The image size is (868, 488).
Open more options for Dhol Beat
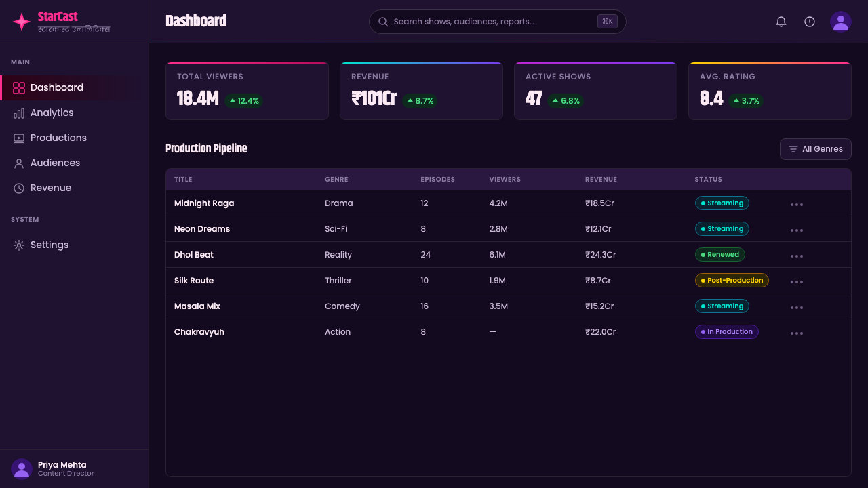click(797, 256)
